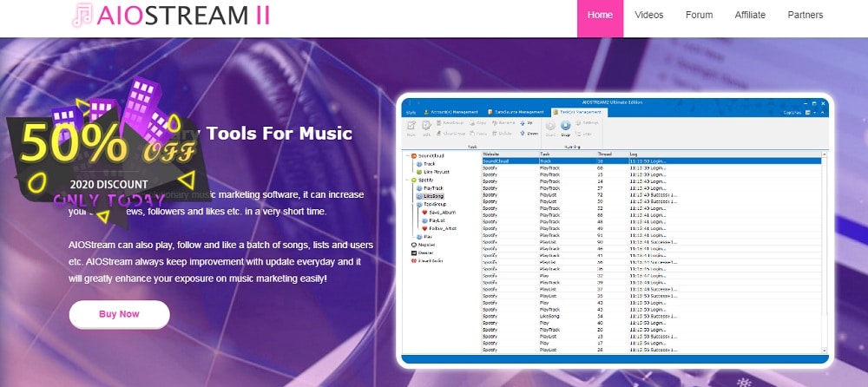This screenshot has height=387, width=868.
Task: Select the Deezer tree item
Action: pos(423,253)
